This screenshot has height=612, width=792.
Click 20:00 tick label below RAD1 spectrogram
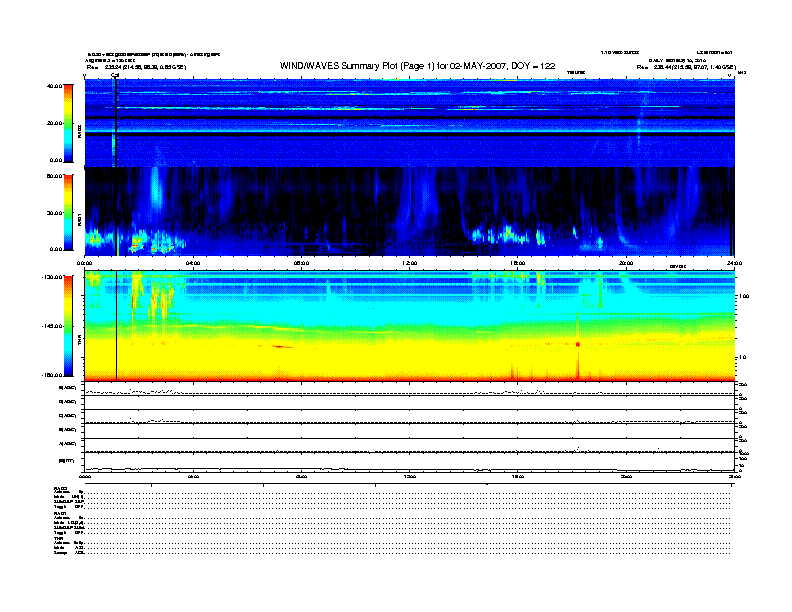pyautogui.click(x=626, y=263)
